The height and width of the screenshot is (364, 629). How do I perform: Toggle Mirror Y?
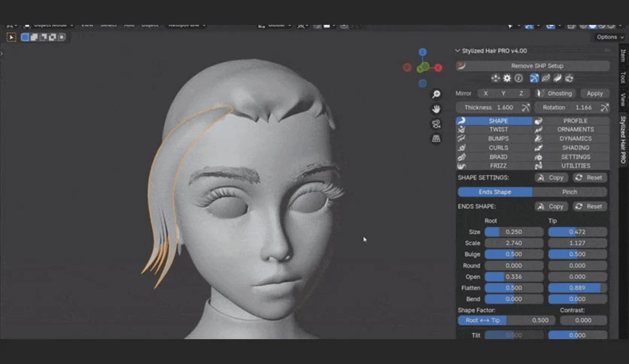click(x=503, y=93)
